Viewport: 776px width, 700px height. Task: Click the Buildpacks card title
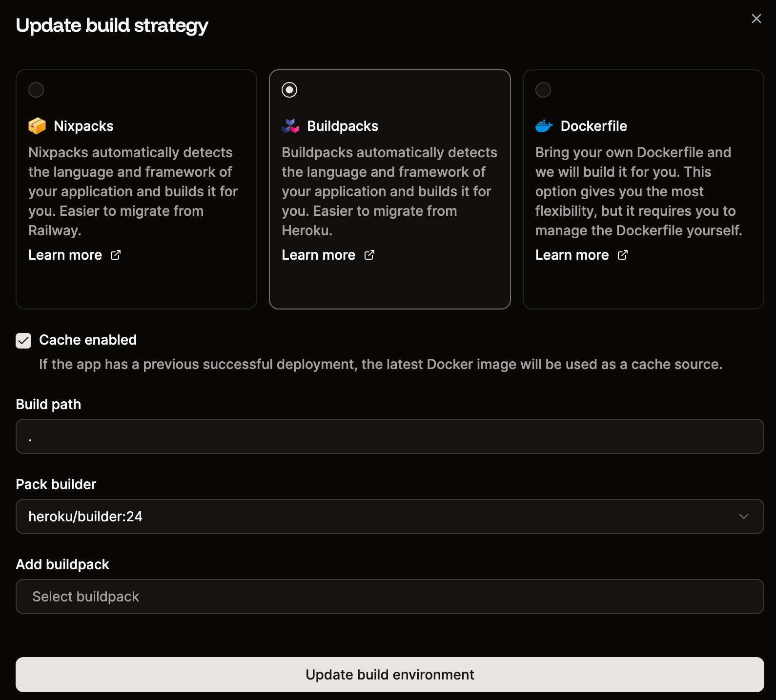pyautogui.click(x=343, y=126)
